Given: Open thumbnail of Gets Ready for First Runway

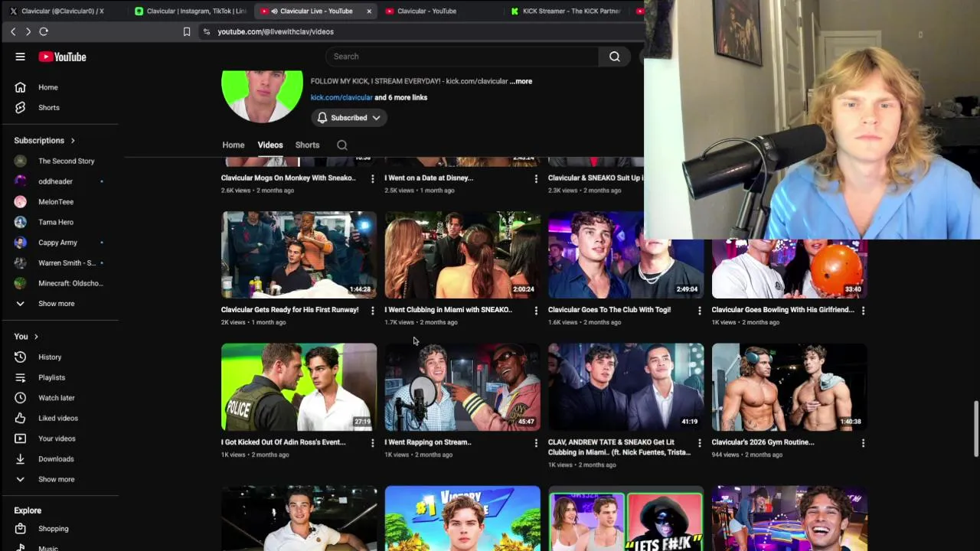Looking at the screenshot, I should (x=299, y=255).
